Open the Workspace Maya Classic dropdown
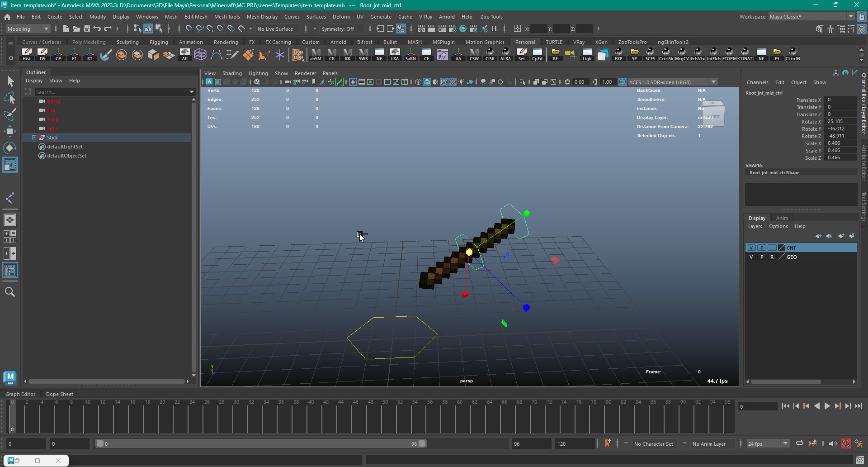 click(x=811, y=17)
